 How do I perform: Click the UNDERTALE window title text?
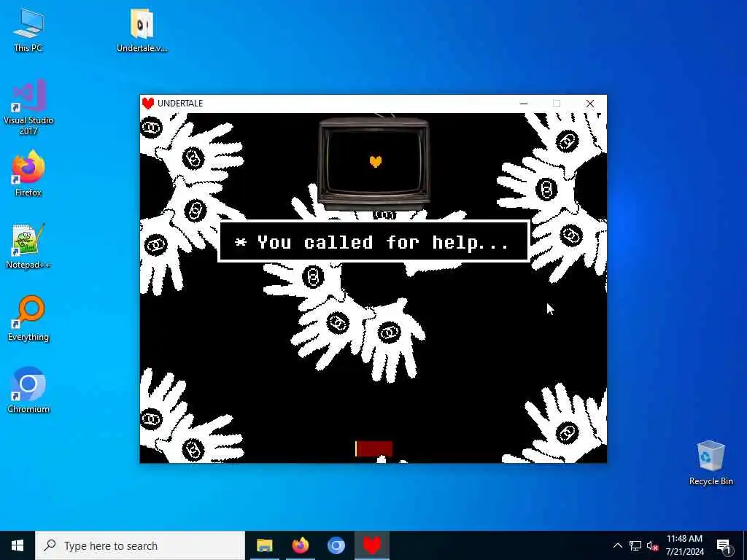(180, 104)
